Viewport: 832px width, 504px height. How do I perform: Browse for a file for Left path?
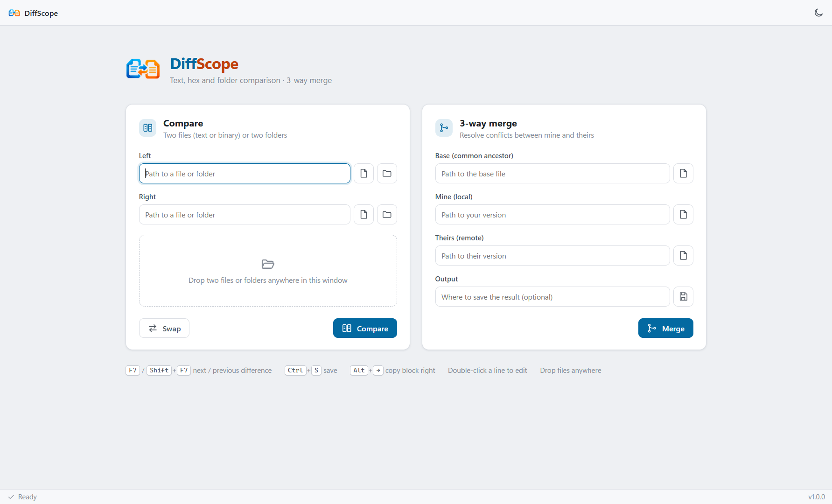[364, 174]
